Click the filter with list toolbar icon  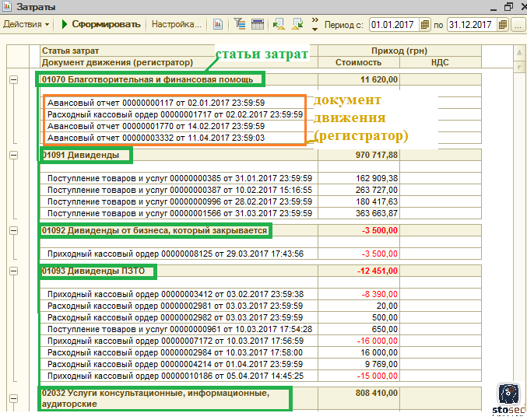tap(240, 24)
